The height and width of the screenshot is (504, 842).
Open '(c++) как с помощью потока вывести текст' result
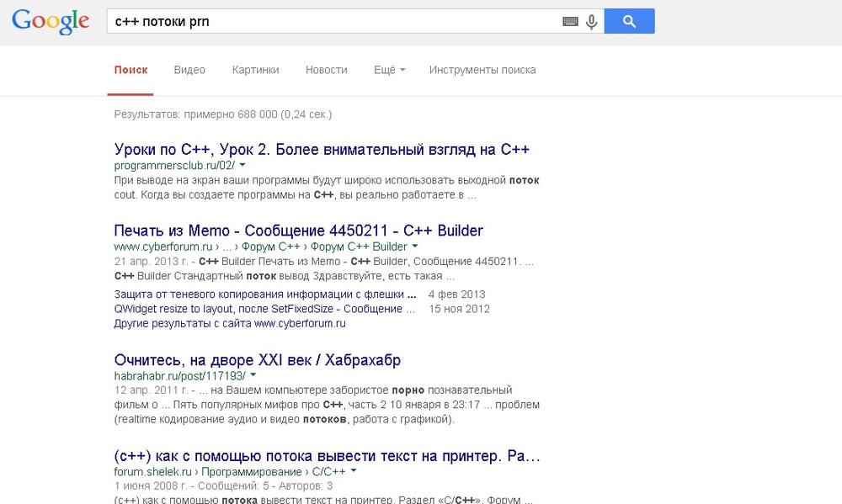click(327, 456)
